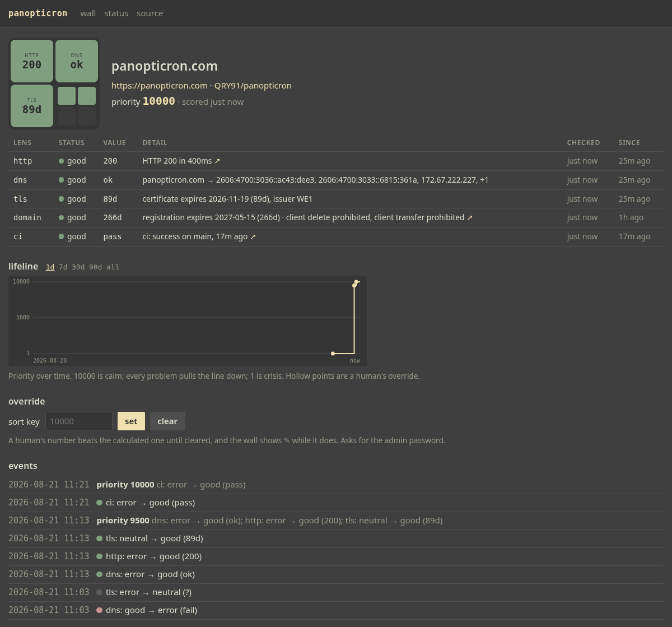Select the 90d lifeline range

tap(96, 267)
